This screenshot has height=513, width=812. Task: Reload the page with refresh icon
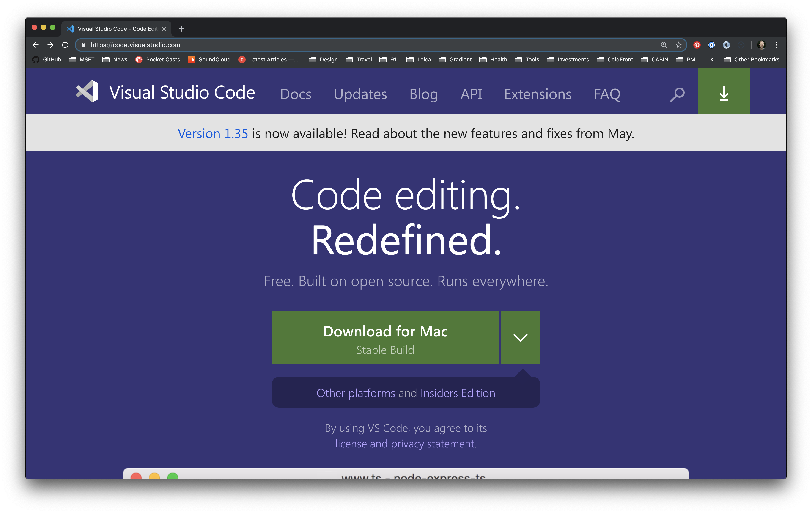pos(66,45)
